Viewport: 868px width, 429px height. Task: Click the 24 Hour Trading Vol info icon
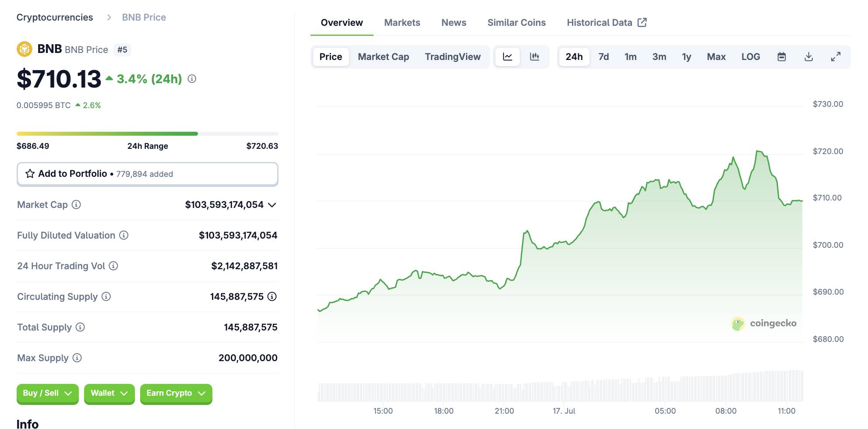click(x=113, y=266)
